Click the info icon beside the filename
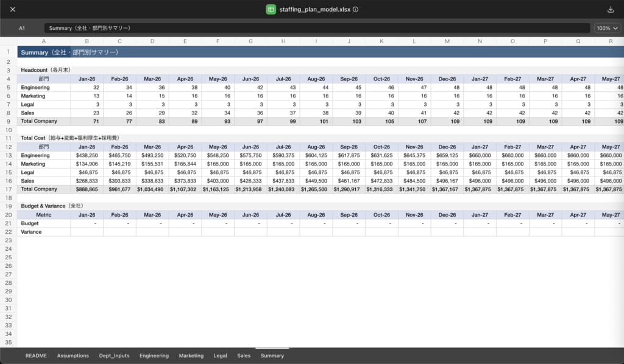 355,9
